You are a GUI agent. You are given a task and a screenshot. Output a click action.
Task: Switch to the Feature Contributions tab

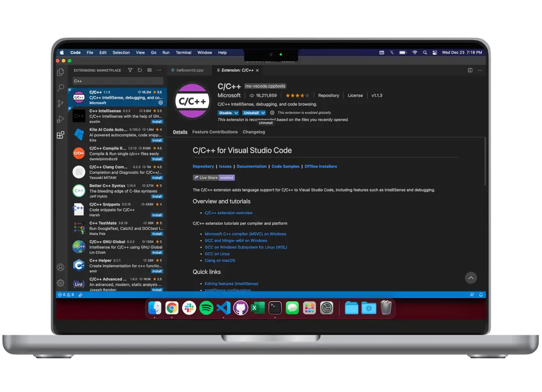pos(215,132)
